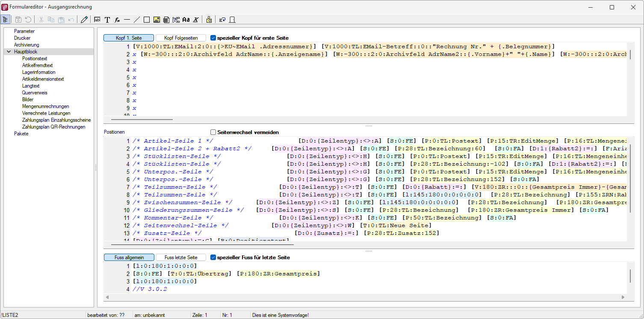Click the pencil edit tool icon
The width and height of the screenshot is (644, 319).
click(84, 20)
